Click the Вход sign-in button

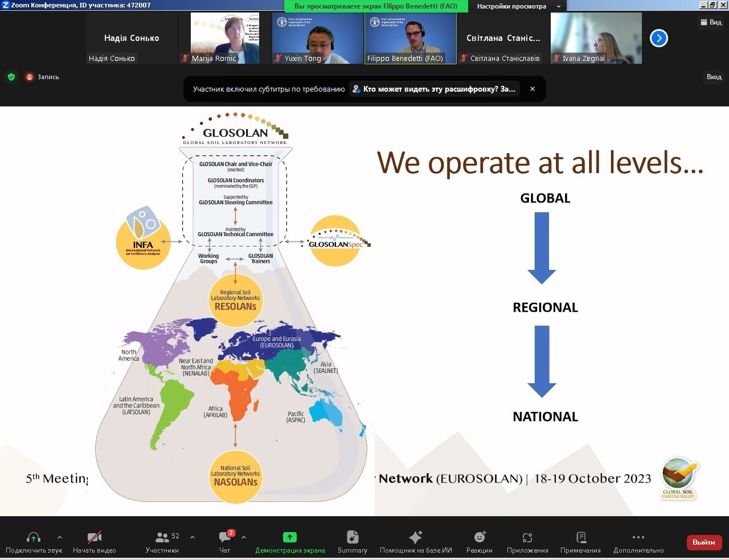tap(714, 77)
